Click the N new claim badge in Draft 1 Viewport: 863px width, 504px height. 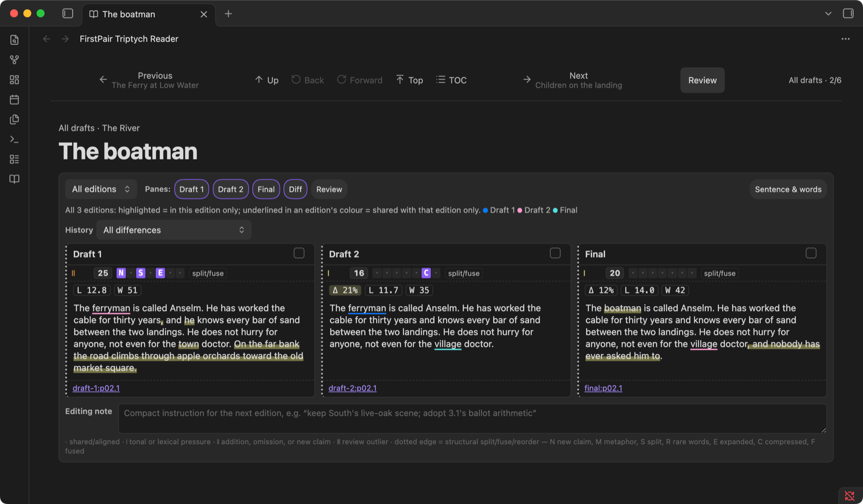point(121,273)
